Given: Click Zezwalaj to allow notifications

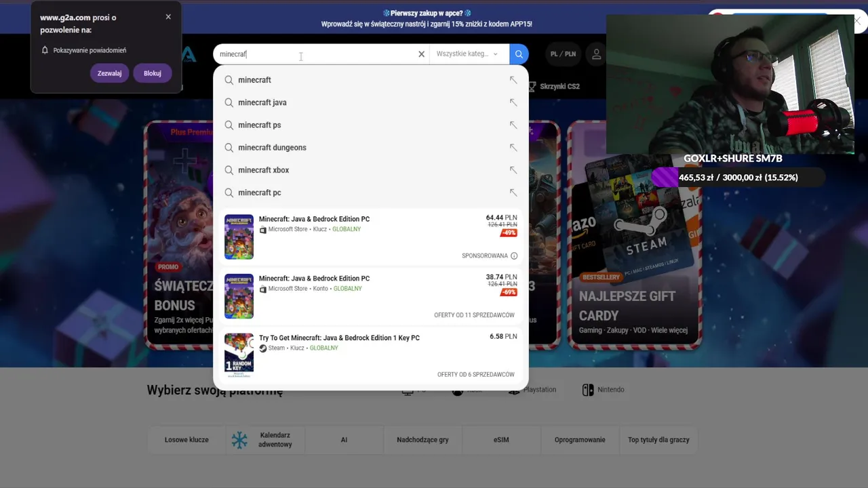Looking at the screenshot, I should tap(109, 73).
